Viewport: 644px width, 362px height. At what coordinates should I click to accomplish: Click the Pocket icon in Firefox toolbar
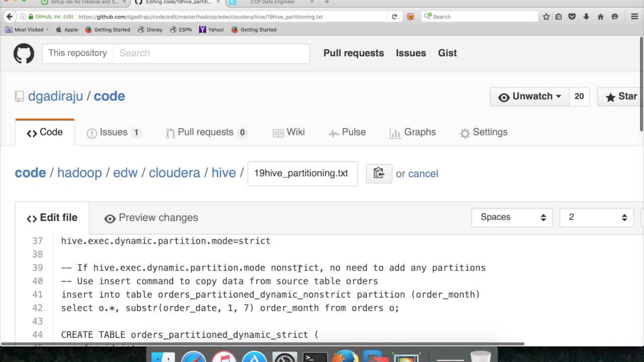(572, 17)
